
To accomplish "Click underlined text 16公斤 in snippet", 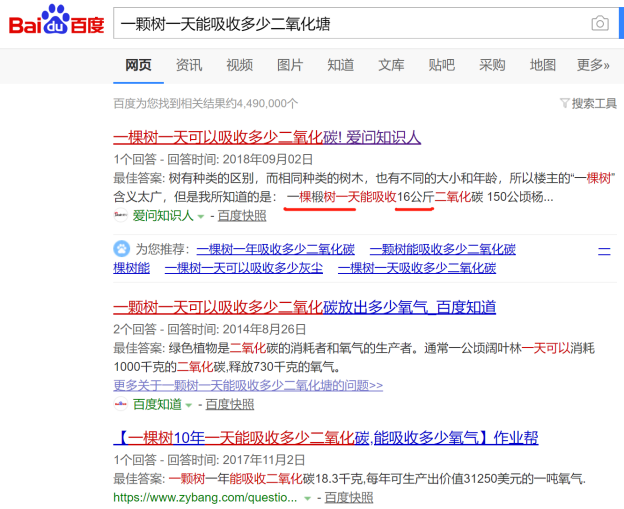I will pyautogui.click(x=415, y=197).
